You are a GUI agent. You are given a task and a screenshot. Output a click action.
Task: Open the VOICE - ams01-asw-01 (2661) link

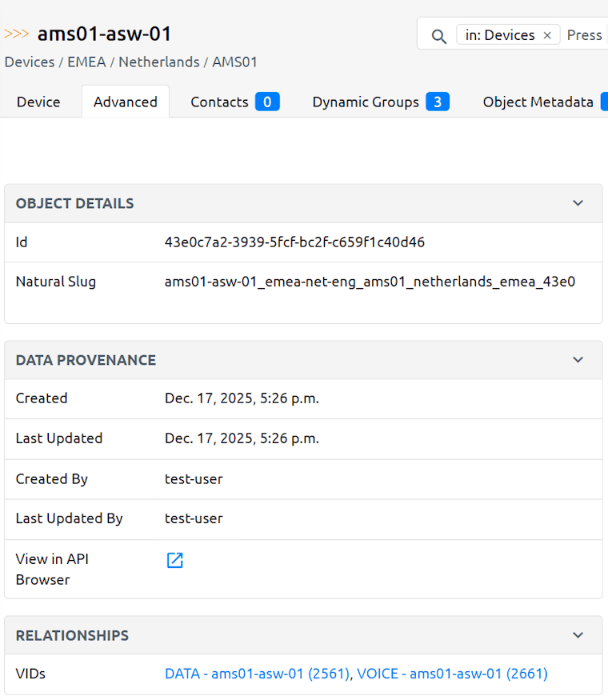[452, 674]
